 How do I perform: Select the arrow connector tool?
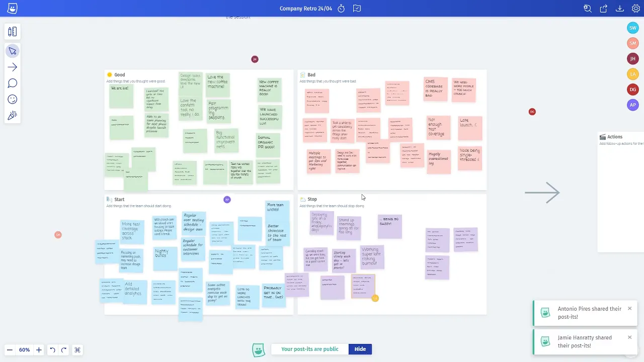(x=13, y=67)
